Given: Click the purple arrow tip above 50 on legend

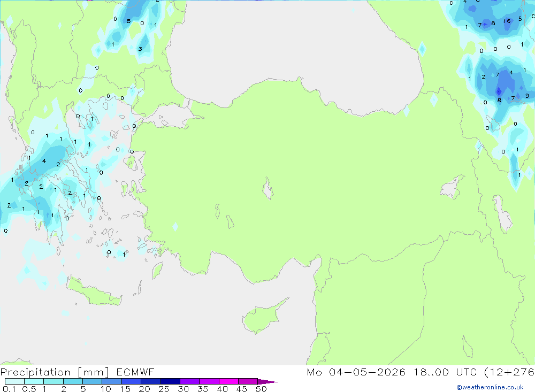Looking at the screenshot, I should click(x=267, y=381).
